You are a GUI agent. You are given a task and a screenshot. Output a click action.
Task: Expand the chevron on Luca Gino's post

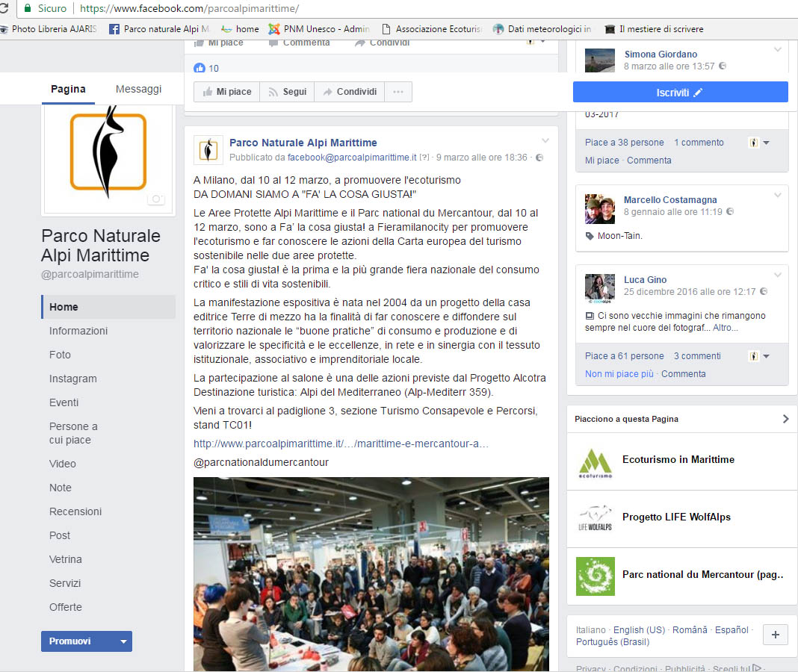(778, 275)
